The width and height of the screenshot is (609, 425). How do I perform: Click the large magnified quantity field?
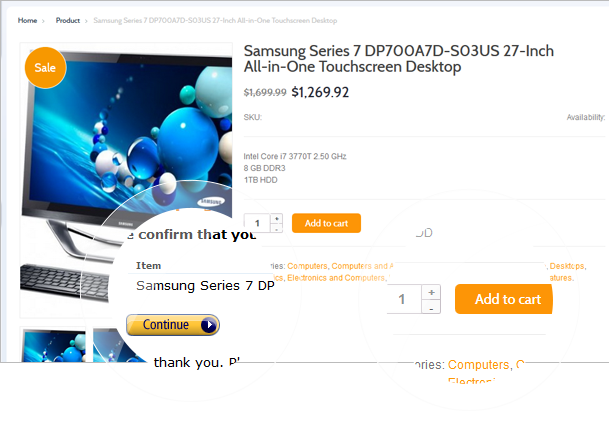404,299
